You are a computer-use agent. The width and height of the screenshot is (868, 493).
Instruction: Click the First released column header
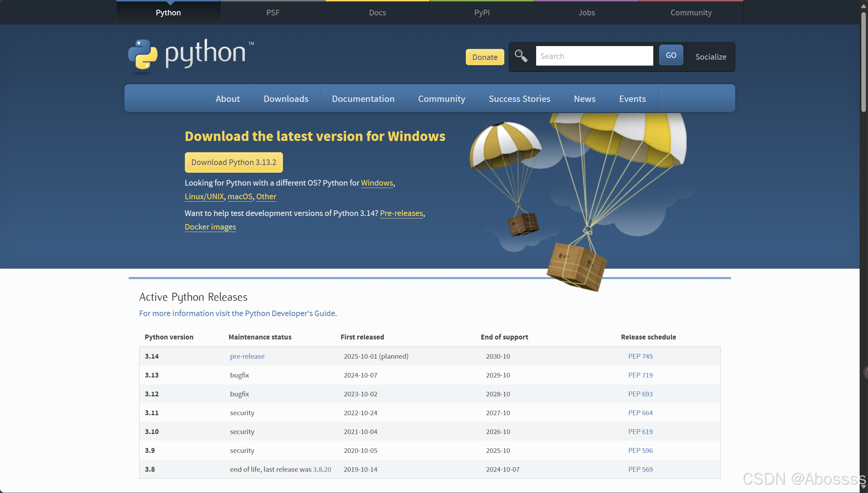[x=362, y=337]
